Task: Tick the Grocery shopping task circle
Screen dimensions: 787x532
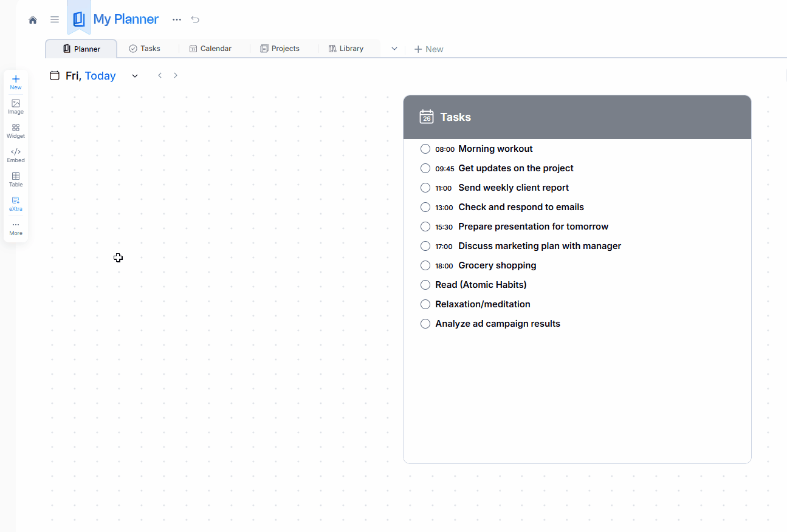Action: [x=425, y=265]
